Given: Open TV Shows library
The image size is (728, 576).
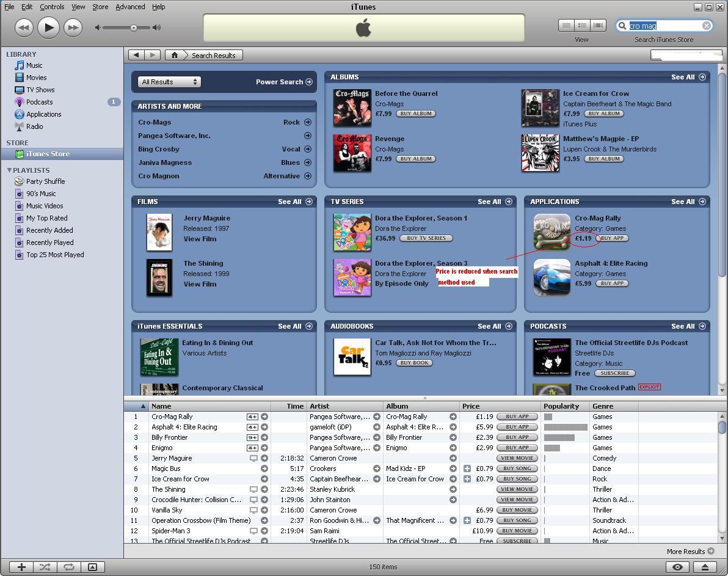Looking at the screenshot, I should 40,90.
